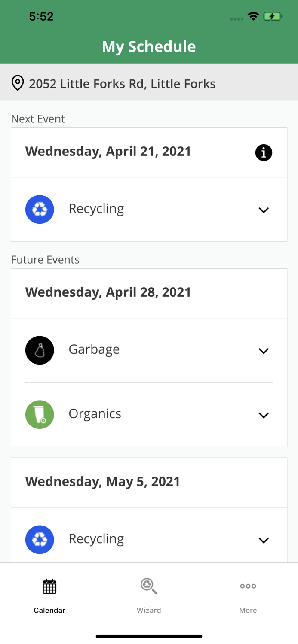Tap the Wi-Fi indicator in the status bar
This screenshot has height=644, width=298.
pyautogui.click(x=253, y=15)
